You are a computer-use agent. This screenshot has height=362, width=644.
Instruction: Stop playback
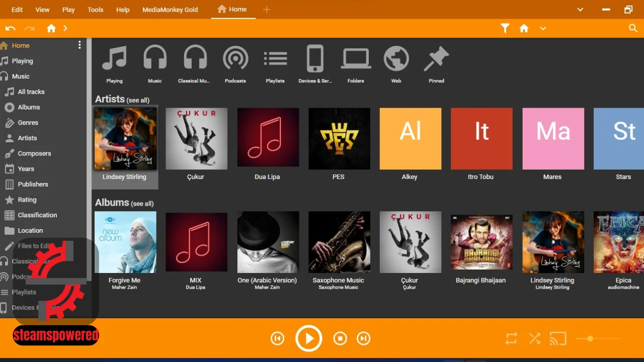point(340,339)
